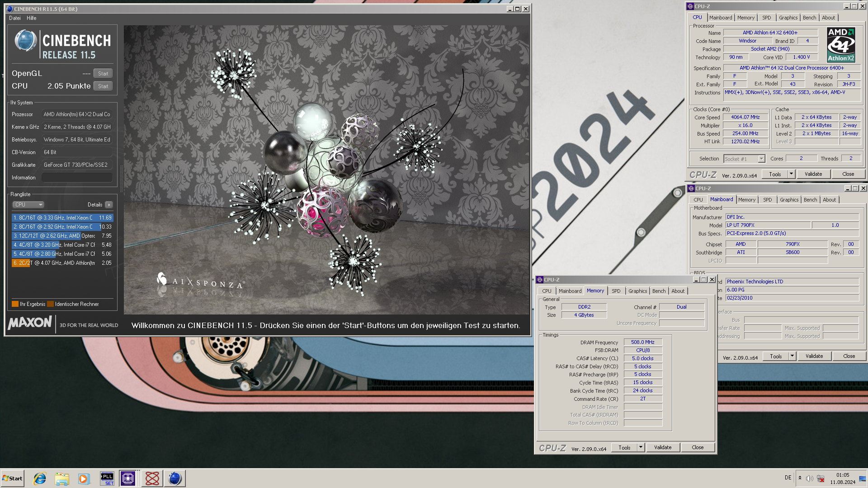Select ranking row 12C/12T @ 2.62 GHz Opteron

pyautogui.click(x=62, y=236)
